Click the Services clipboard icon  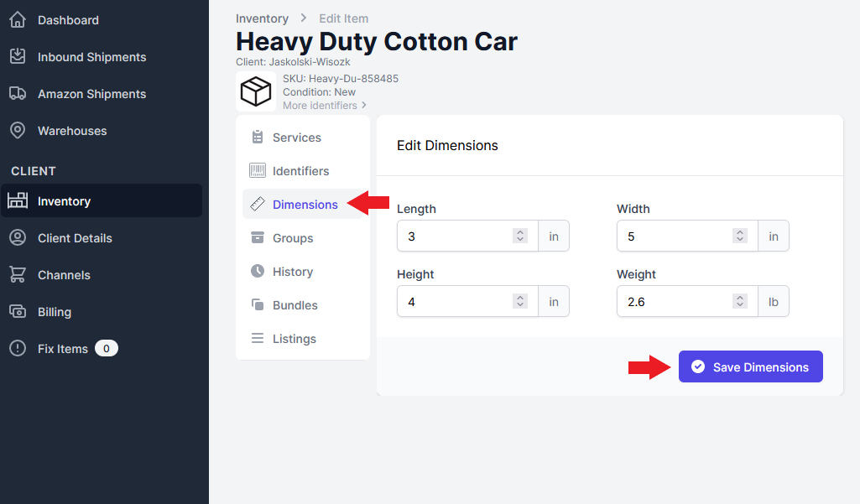click(x=258, y=137)
